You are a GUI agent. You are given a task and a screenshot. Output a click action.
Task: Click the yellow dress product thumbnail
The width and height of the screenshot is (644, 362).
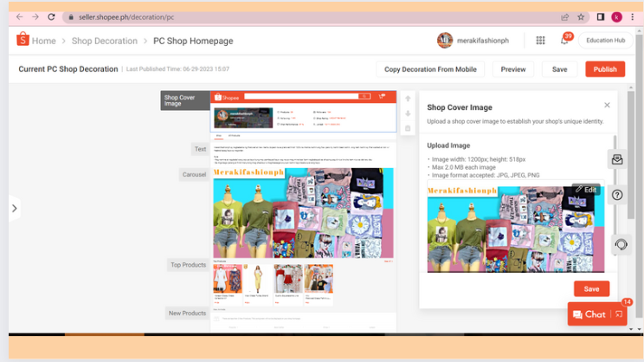coord(258,279)
